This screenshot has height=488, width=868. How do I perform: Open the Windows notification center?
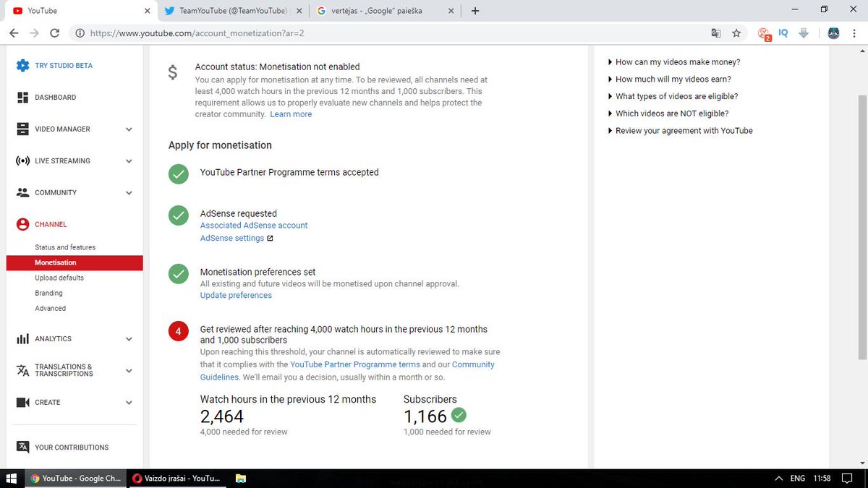click(x=847, y=478)
